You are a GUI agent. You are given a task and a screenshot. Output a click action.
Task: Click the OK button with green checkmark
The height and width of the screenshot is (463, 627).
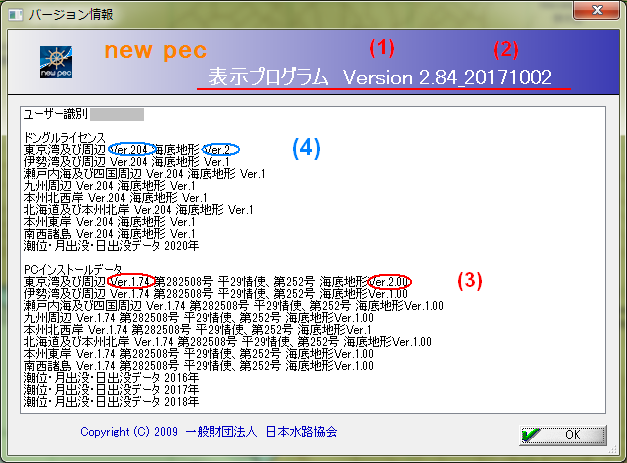pos(563,435)
